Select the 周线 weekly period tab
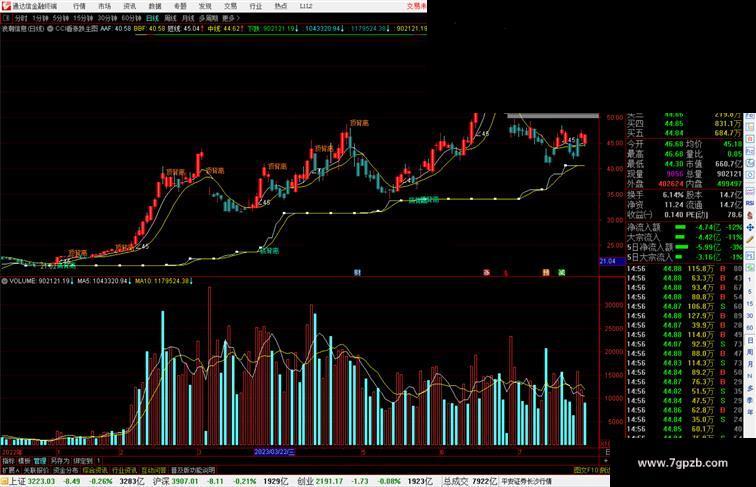Viewport: 756px width, 487px height. click(x=170, y=18)
